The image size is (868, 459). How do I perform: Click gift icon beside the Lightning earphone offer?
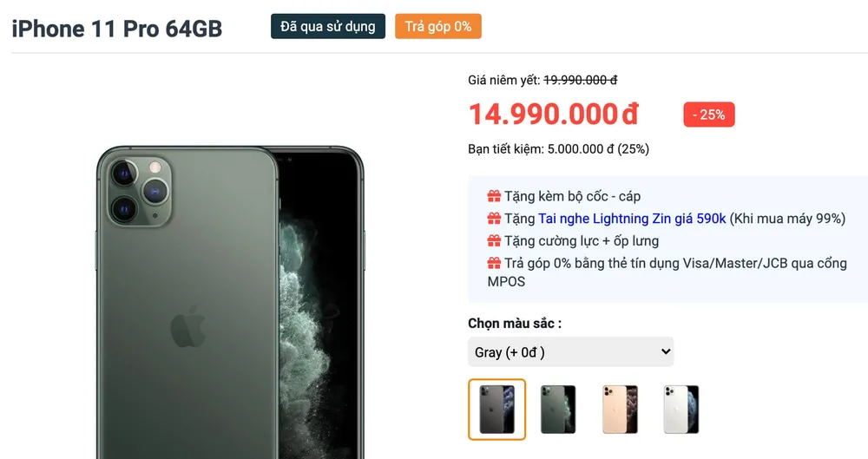pos(494,219)
